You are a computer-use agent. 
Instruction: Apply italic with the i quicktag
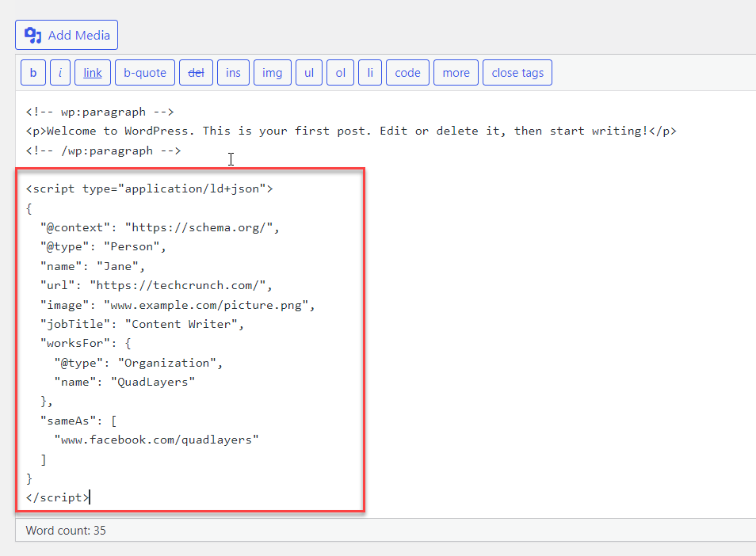point(60,73)
